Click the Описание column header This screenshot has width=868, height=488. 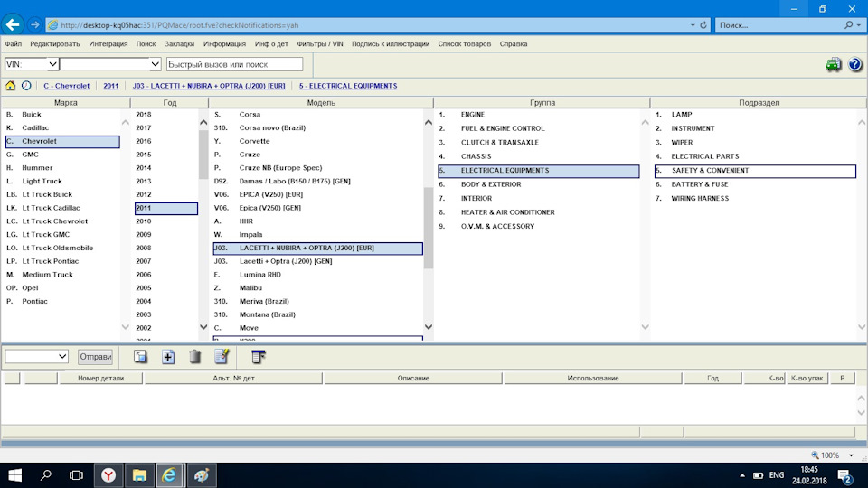tap(413, 379)
